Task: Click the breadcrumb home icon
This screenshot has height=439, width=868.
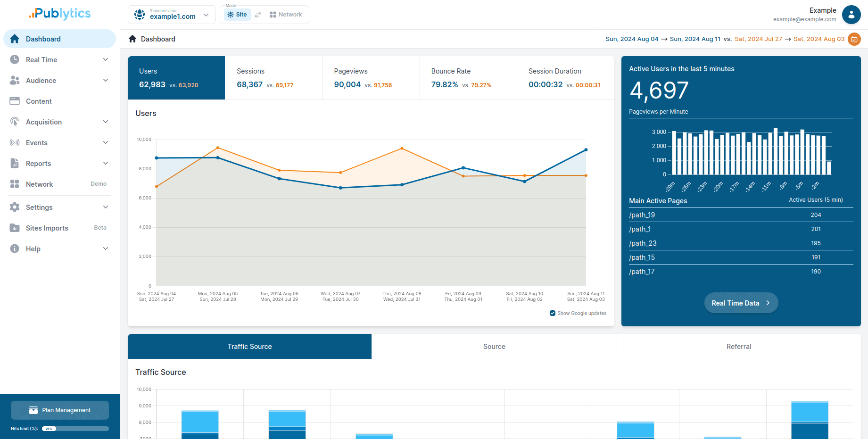Action: tap(132, 39)
